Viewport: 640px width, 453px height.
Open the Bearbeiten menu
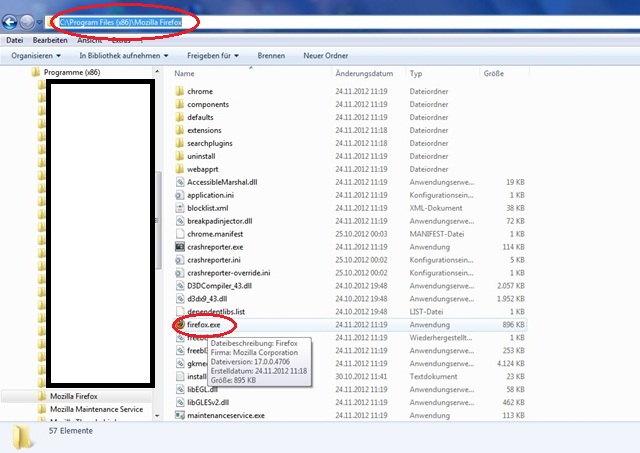[x=50, y=40]
